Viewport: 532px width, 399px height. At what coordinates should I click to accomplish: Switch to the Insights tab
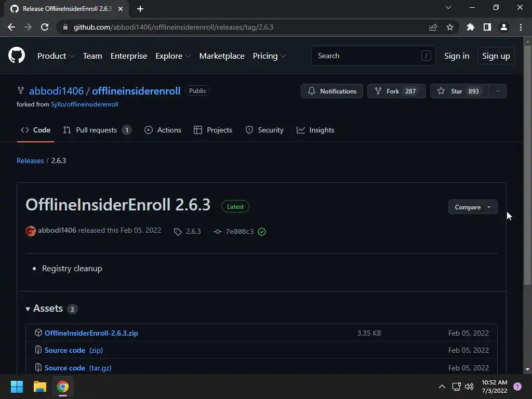pos(315,130)
